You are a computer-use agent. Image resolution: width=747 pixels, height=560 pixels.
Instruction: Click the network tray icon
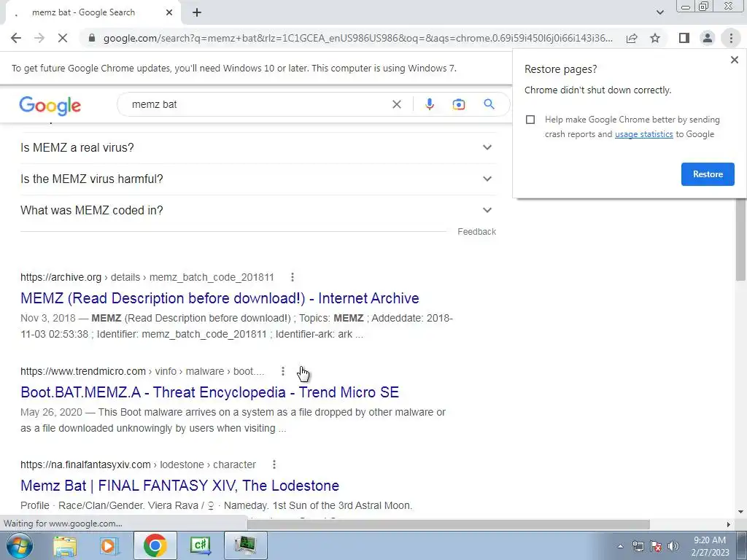(x=638, y=546)
